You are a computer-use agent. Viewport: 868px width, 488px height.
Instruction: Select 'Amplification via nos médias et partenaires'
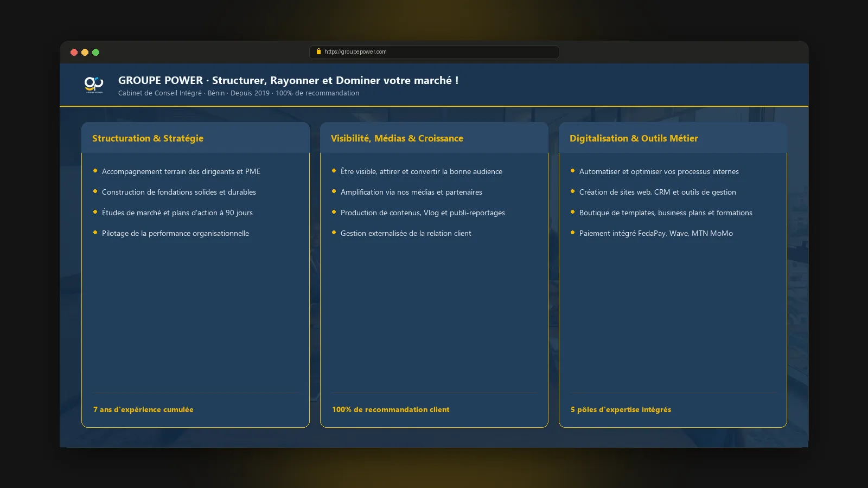point(411,192)
